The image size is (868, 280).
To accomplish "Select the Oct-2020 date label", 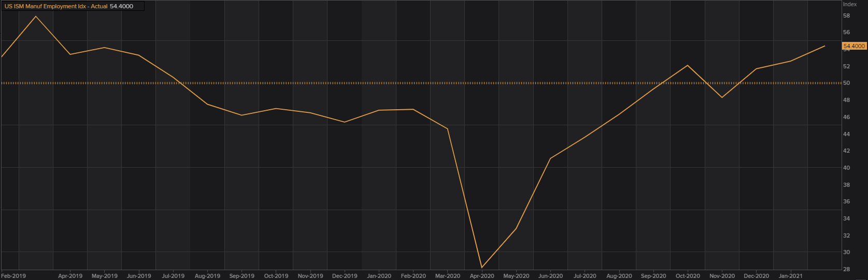I will (688, 276).
